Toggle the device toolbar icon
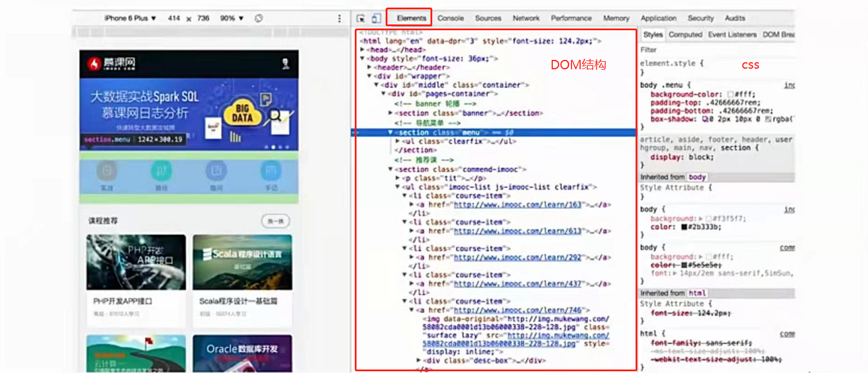868x373 pixels. point(376,19)
